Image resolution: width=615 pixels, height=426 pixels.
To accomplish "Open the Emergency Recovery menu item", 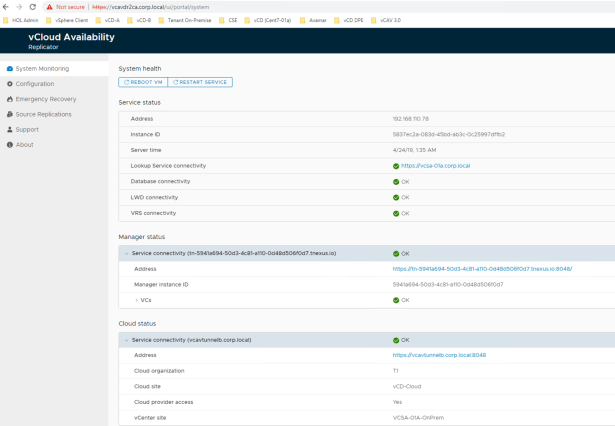I will click(x=46, y=99).
